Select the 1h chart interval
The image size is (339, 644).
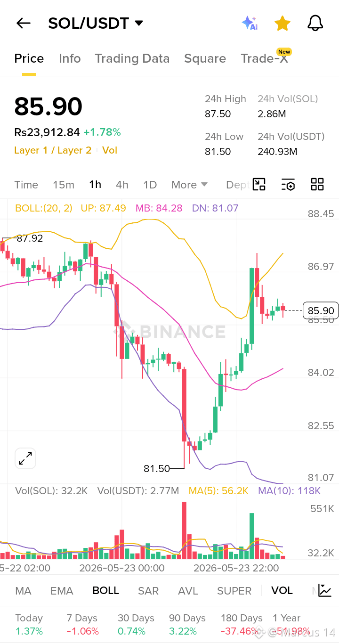point(95,185)
